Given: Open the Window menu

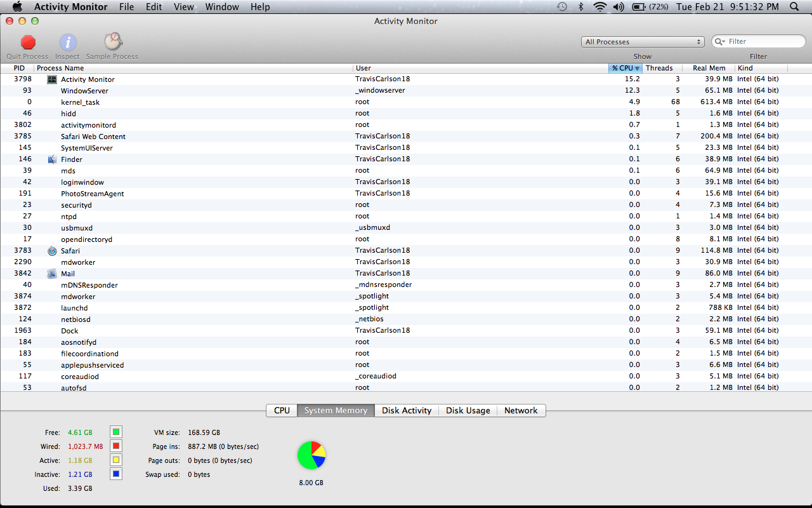Looking at the screenshot, I should 222,7.
